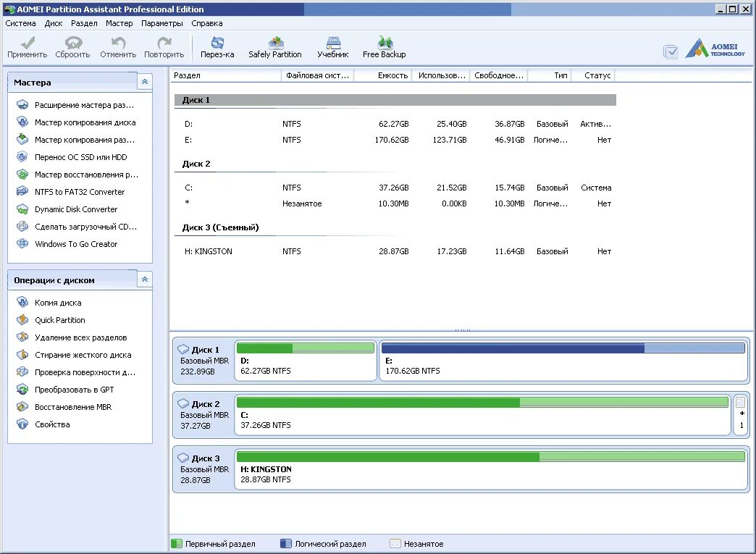Open Safely Partition from toolbar
756x554 pixels.
point(275,47)
